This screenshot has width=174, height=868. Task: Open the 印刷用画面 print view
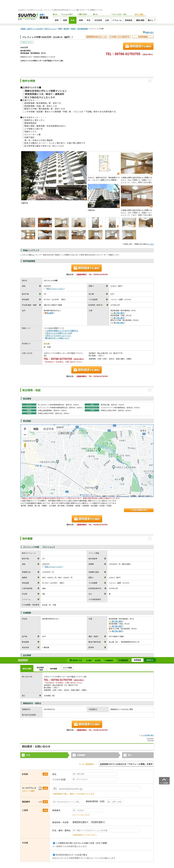pos(143,37)
